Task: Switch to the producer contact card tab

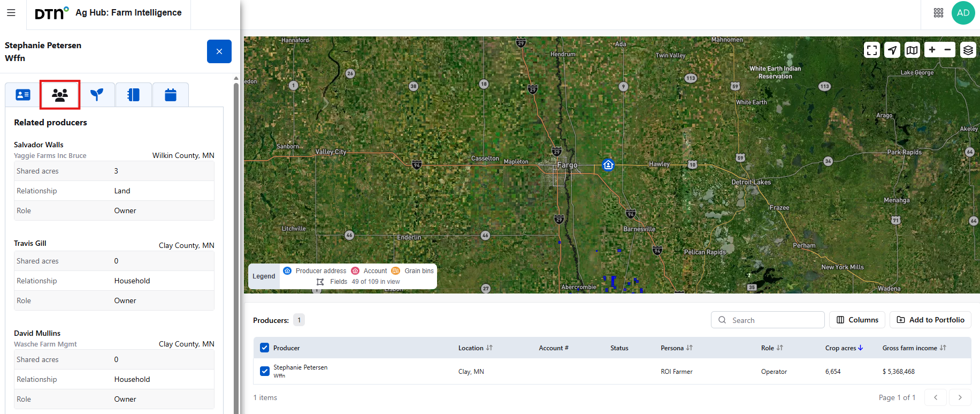Action: click(23, 95)
